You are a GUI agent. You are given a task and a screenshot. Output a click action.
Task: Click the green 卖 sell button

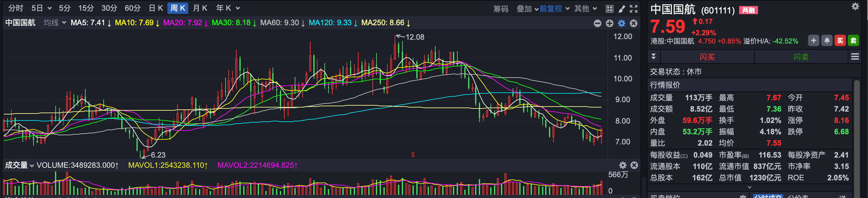pos(853,41)
